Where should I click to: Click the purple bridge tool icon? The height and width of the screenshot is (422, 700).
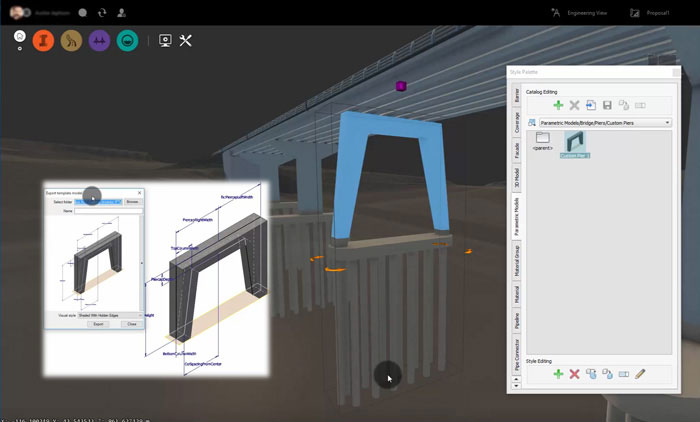99,40
